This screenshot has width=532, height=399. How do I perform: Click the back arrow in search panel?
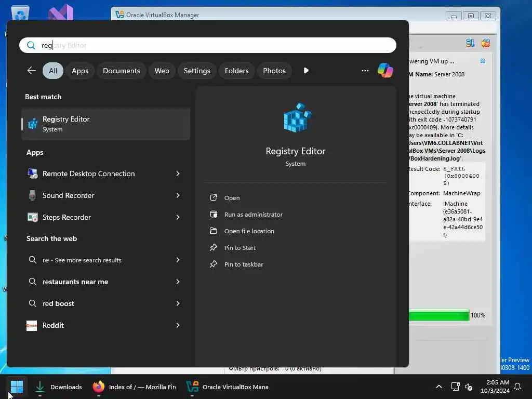(x=31, y=71)
